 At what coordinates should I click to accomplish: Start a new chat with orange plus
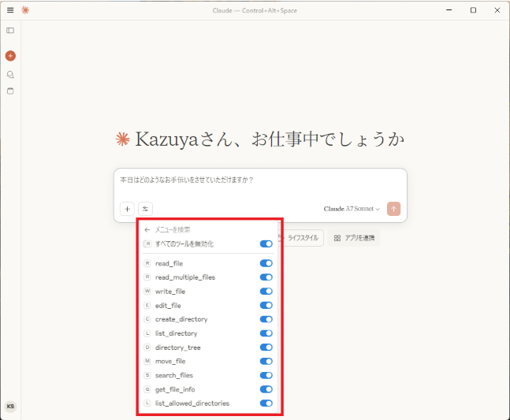click(10, 56)
